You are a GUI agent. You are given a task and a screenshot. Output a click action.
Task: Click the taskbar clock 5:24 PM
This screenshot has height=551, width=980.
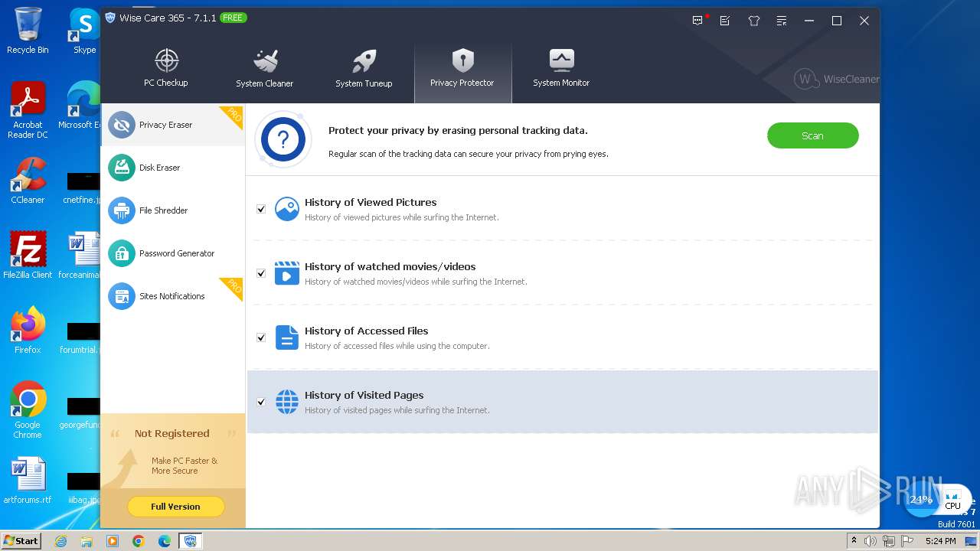tap(941, 541)
